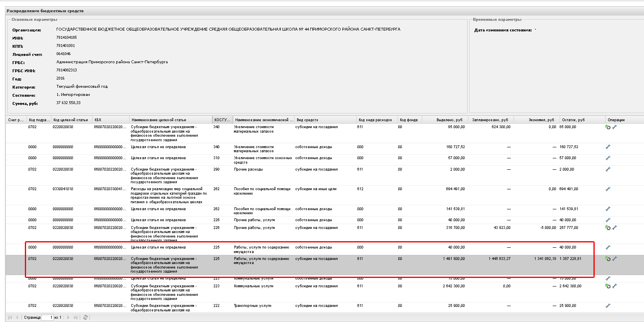Viewport: 644px width, 322px height.
Task: Click the gear icon in the 1 491 800,00 row
Action: pos(608,259)
